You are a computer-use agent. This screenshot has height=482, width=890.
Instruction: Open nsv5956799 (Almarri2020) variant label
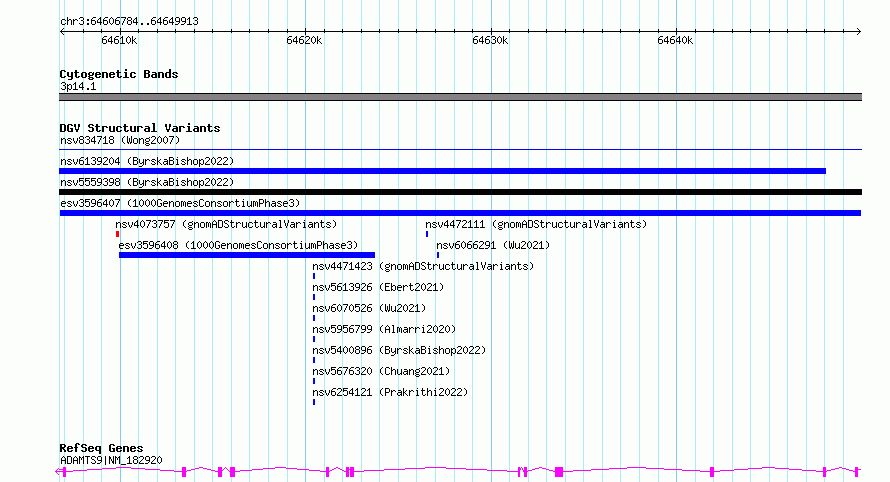coord(384,329)
